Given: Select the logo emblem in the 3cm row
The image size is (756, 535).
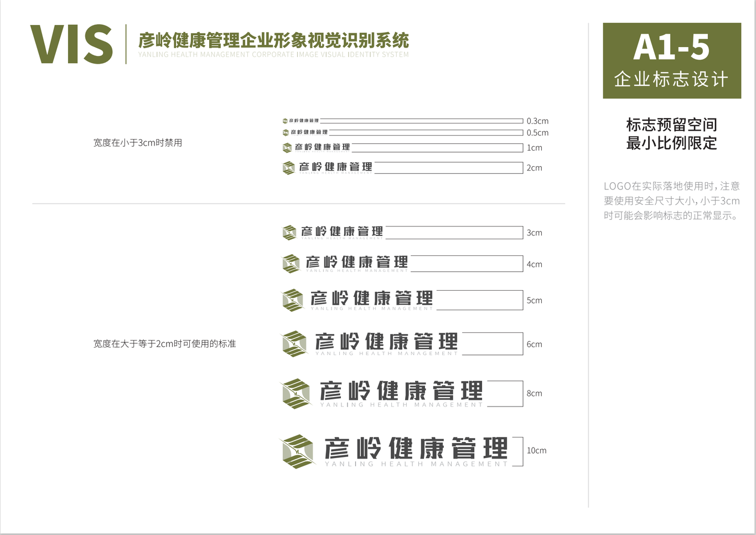Looking at the screenshot, I should click(289, 233).
